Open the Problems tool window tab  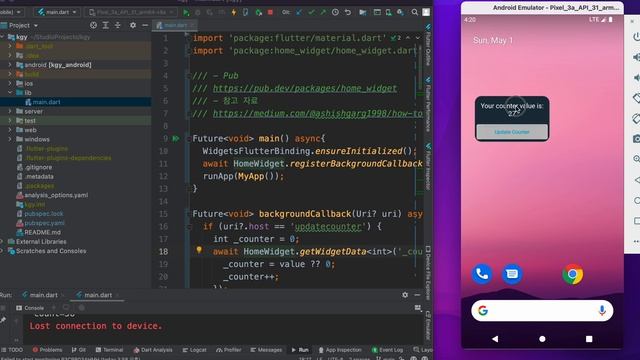(47, 350)
